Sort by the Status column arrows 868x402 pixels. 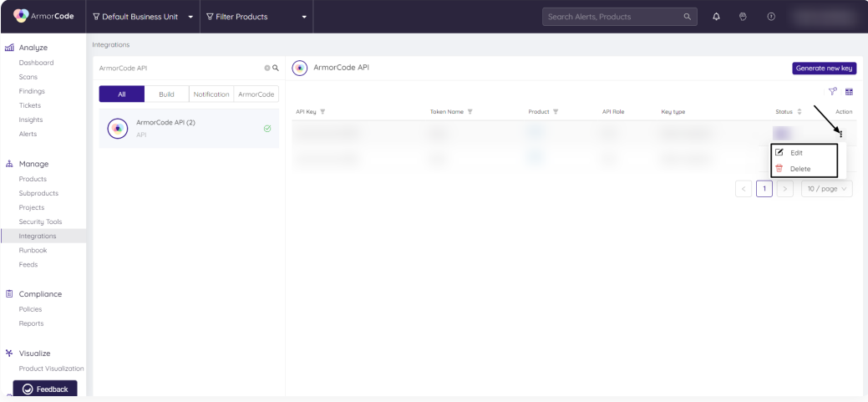(799, 112)
